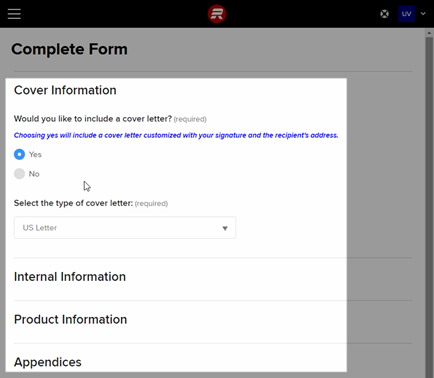434x378 pixels.
Task: Open the help lifebuoy icon
Action: pyautogui.click(x=384, y=14)
